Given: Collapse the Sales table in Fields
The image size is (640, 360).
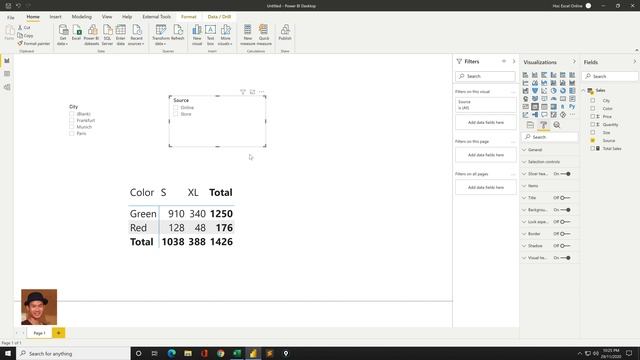Looking at the screenshot, I should (584, 90).
